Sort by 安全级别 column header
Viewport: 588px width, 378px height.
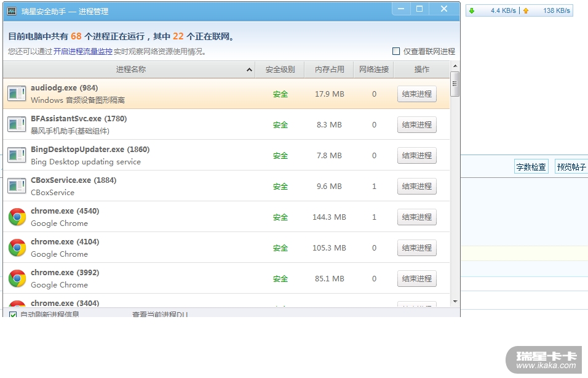tap(280, 70)
